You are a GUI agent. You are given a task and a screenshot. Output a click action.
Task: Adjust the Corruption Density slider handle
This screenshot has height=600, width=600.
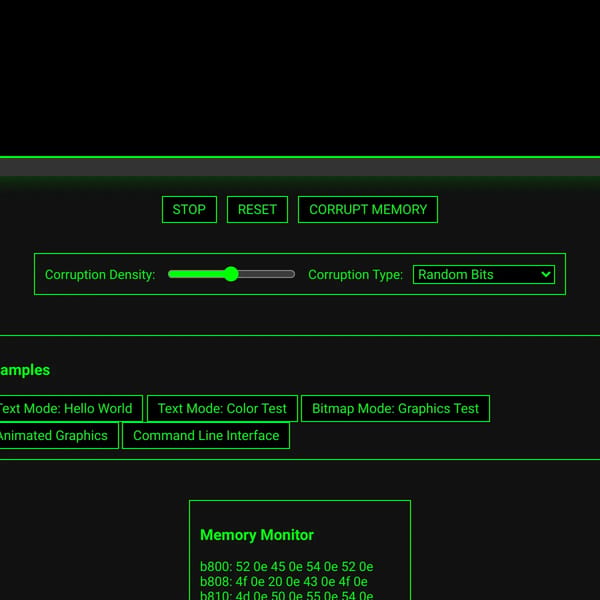point(231,274)
